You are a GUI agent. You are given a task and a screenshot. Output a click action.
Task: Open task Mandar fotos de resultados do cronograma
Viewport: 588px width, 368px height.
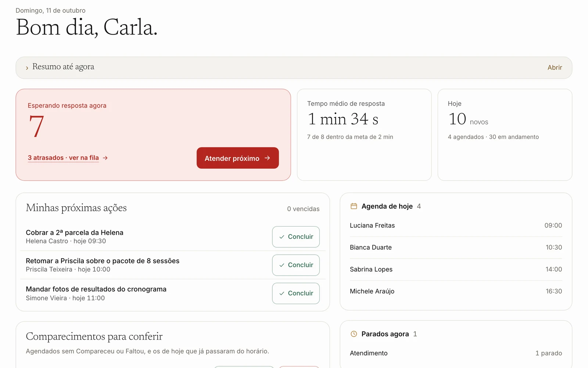[x=96, y=289]
